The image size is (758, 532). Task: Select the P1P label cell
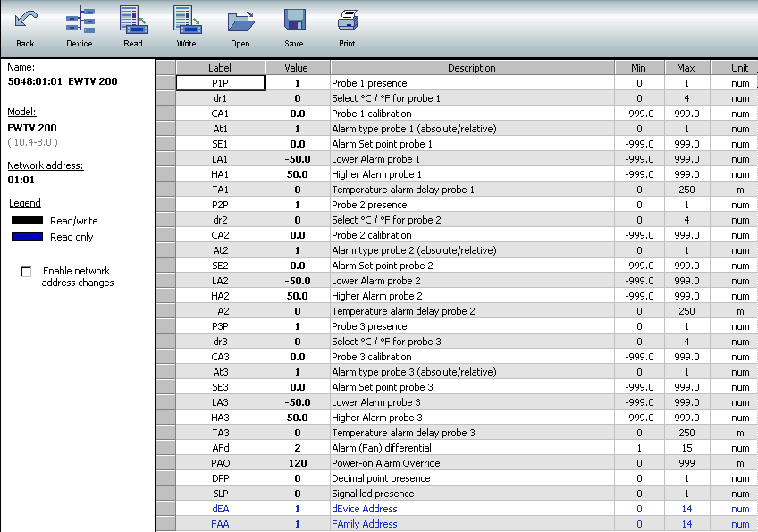click(221, 83)
